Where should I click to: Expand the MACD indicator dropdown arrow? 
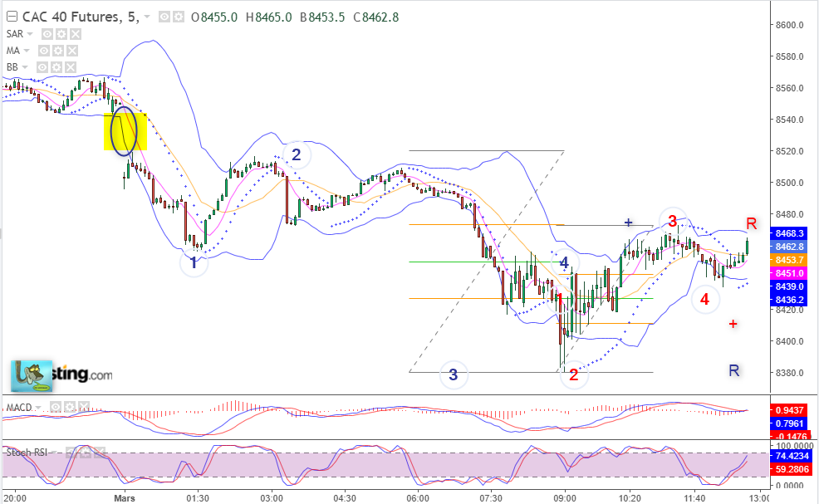[x=38, y=408]
